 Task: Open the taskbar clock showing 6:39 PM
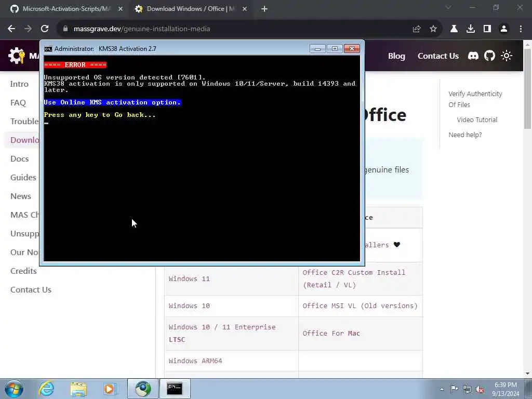(506, 389)
